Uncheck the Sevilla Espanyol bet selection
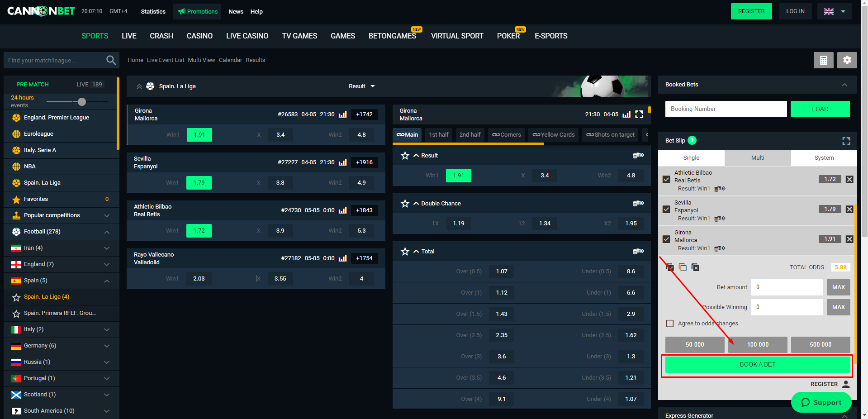 tap(666, 209)
